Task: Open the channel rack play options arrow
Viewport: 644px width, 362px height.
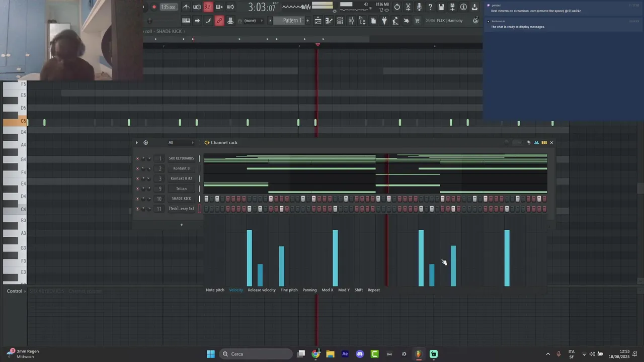Action: pyautogui.click(x=136, y=142)
